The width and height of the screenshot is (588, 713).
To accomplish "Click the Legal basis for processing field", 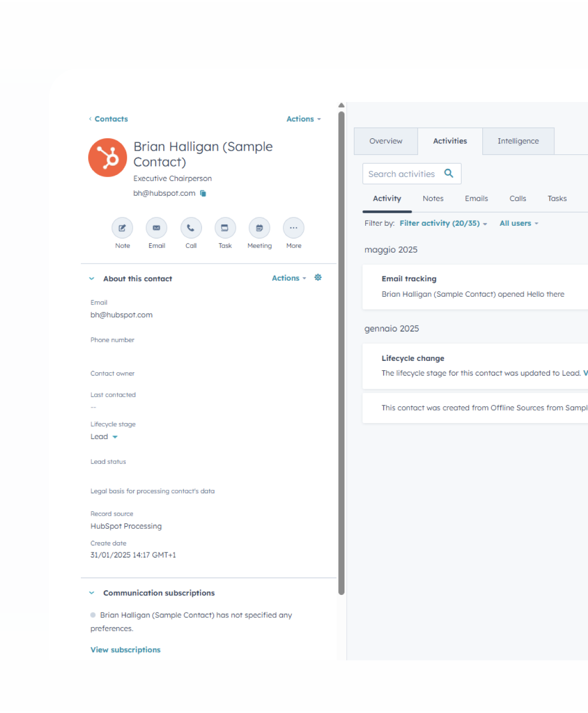I will coord(152,491).
